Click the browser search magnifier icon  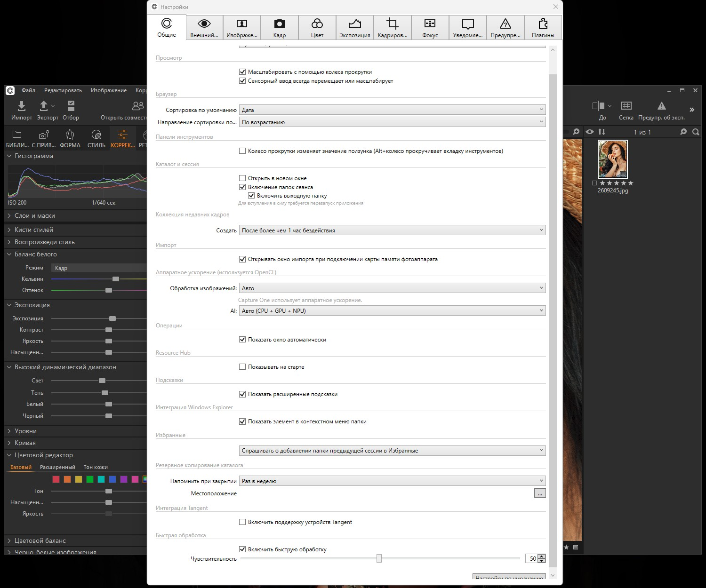click(696, 132)
